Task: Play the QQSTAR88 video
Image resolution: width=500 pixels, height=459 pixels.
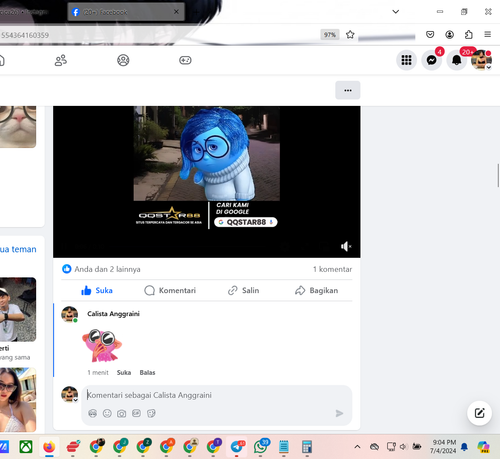Action: 207,182
